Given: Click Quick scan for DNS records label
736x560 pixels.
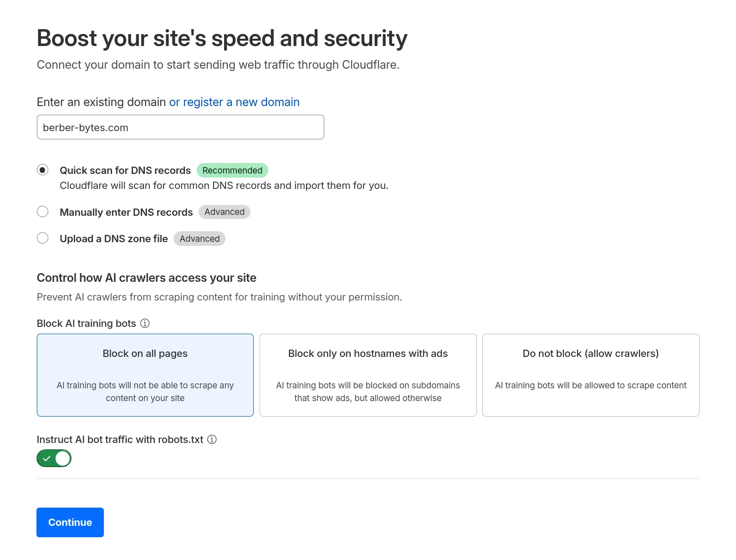Looking at the screenshot, I should [125, 170].
